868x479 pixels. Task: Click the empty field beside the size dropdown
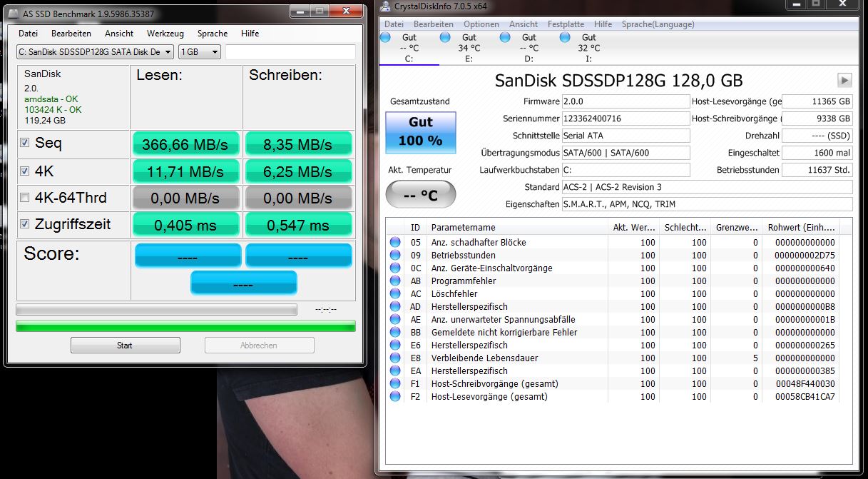[x=290, y=51]
